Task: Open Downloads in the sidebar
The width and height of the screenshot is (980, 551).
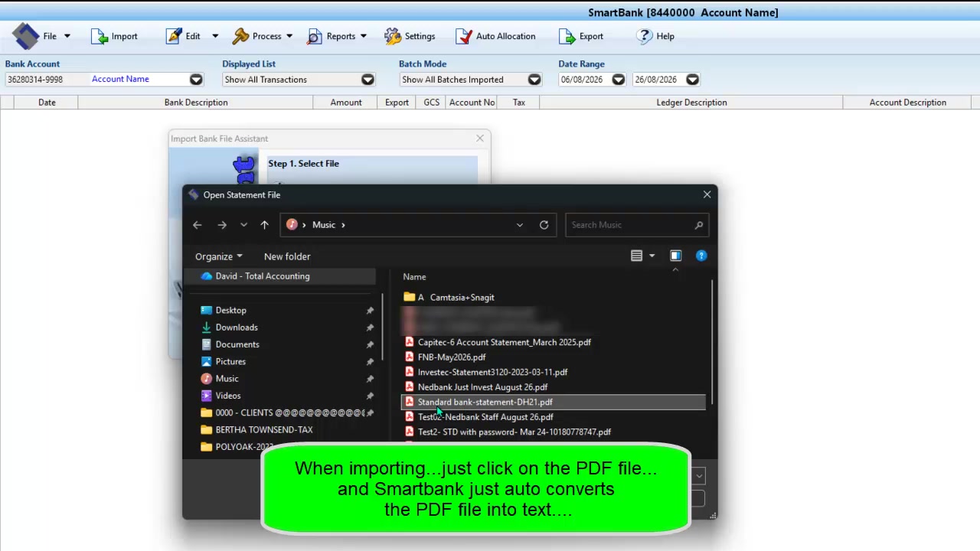Action: click(x=236, y=328)
